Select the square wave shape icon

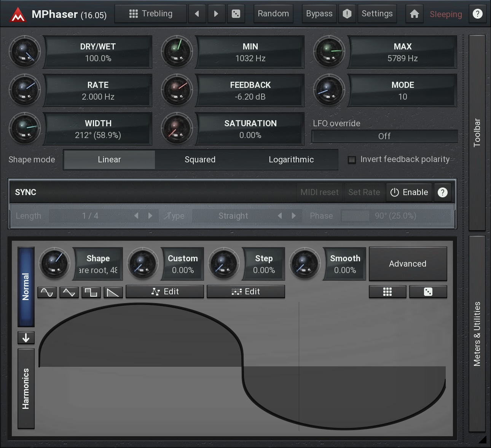pyautogui.click(x=91, y=292)
